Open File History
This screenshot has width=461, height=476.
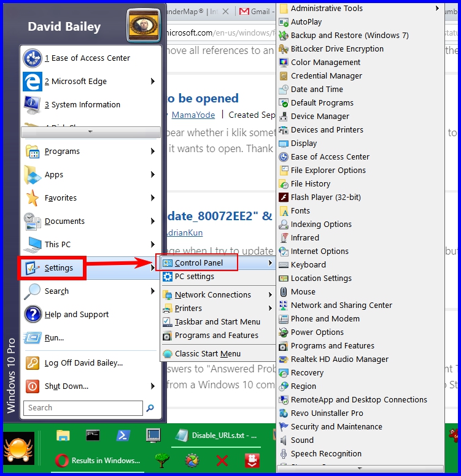tap(360, 183)
